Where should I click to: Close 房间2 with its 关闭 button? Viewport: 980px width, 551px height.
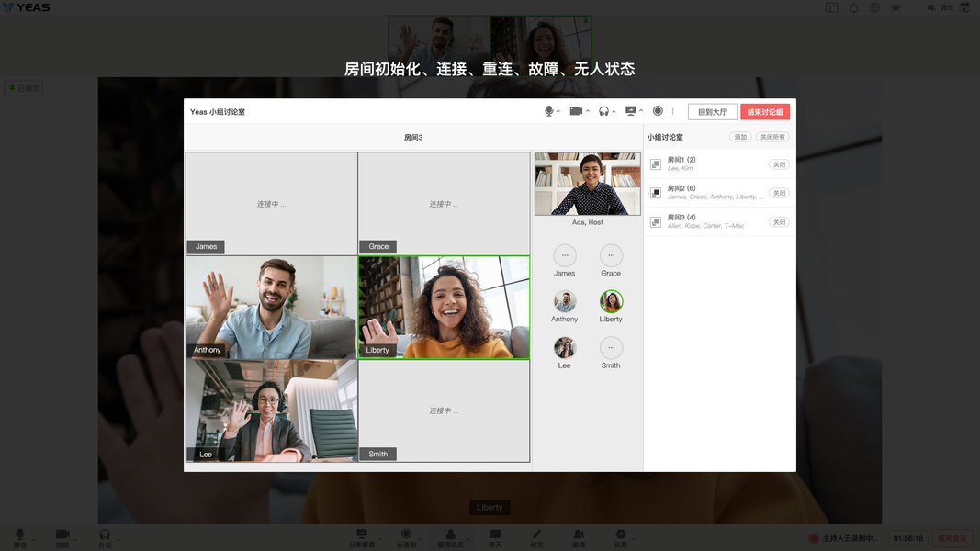[779, 193]
